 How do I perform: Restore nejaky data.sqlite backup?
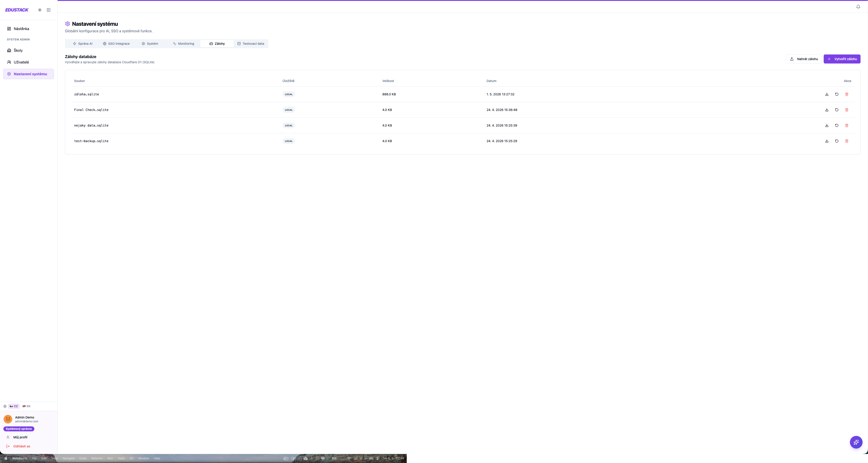(837, 125)
